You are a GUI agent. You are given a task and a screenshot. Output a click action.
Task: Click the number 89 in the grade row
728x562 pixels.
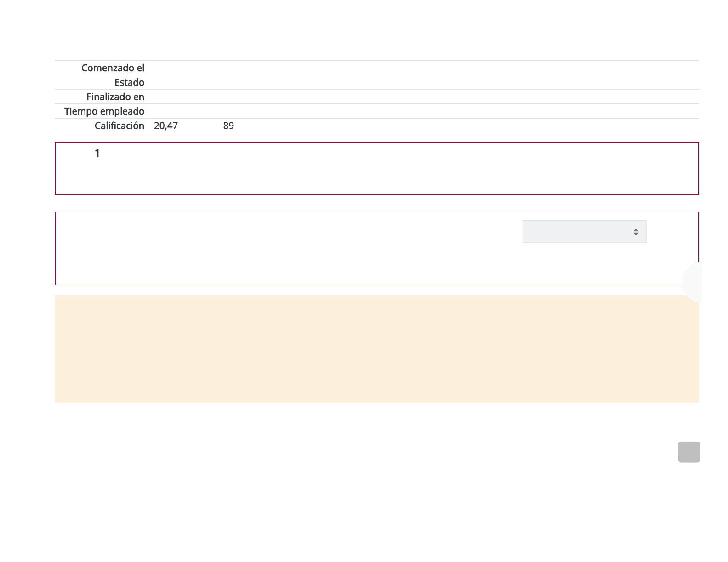228,126
